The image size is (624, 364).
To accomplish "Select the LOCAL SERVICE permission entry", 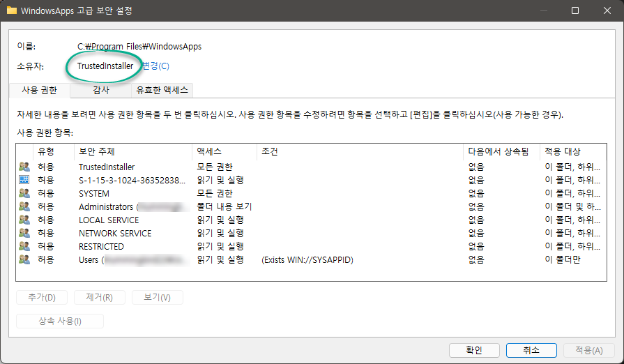I will coord(109,220).
